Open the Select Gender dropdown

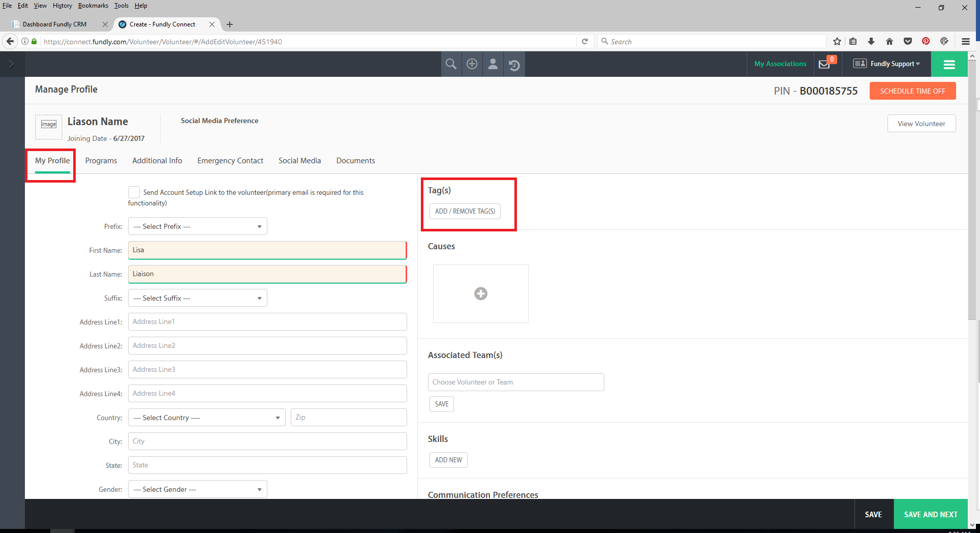tap(198, 489)
